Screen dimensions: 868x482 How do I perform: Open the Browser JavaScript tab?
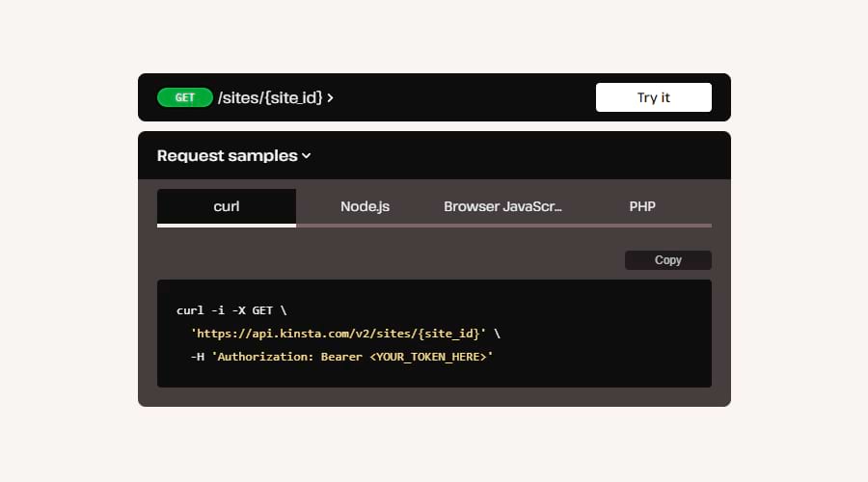[x=502, y=206]
